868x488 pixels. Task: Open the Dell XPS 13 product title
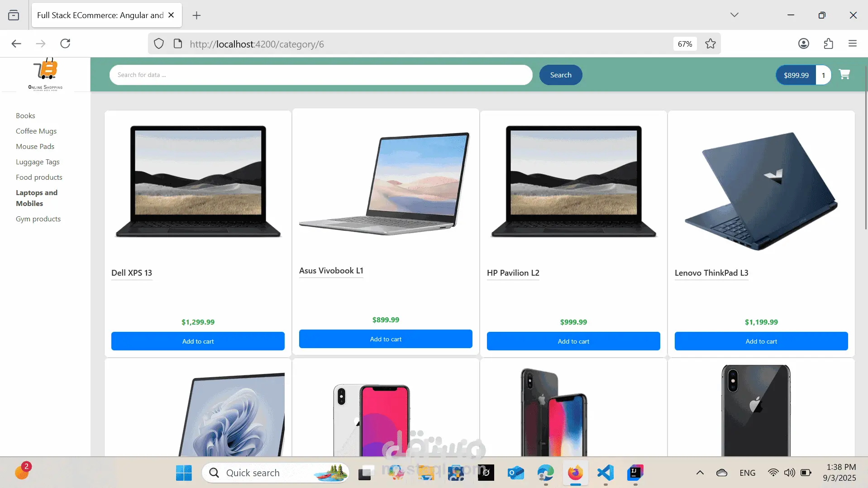(x=132, y=273)
